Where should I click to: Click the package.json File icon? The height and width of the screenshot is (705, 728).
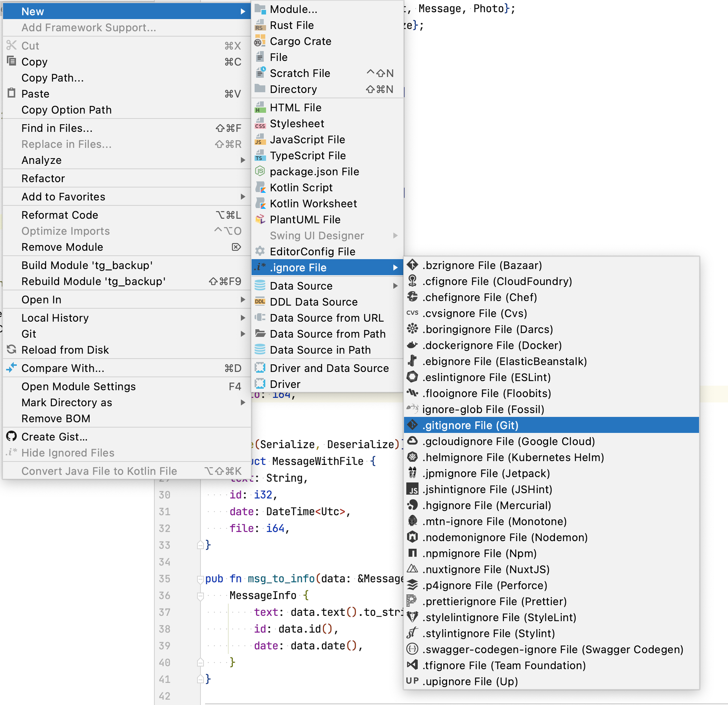260,171
